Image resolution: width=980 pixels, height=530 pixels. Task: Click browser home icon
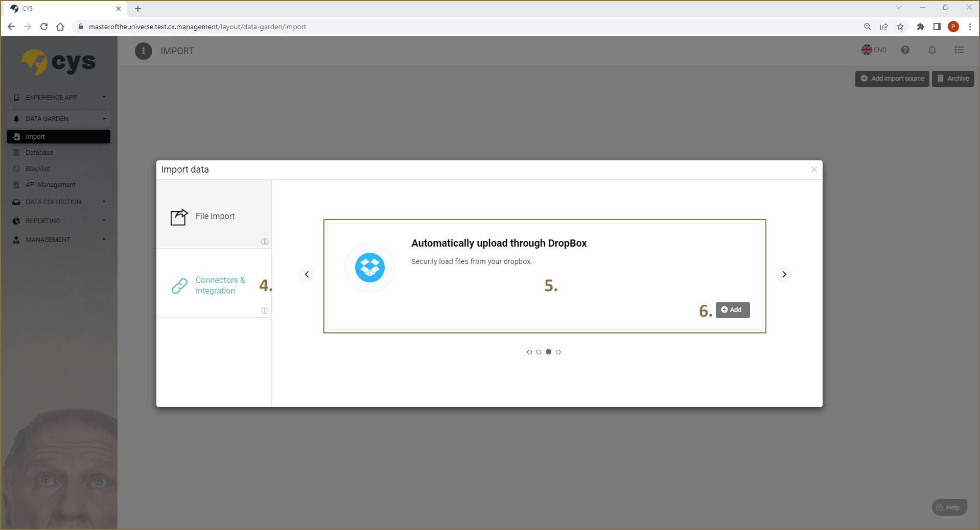(60, 27)
